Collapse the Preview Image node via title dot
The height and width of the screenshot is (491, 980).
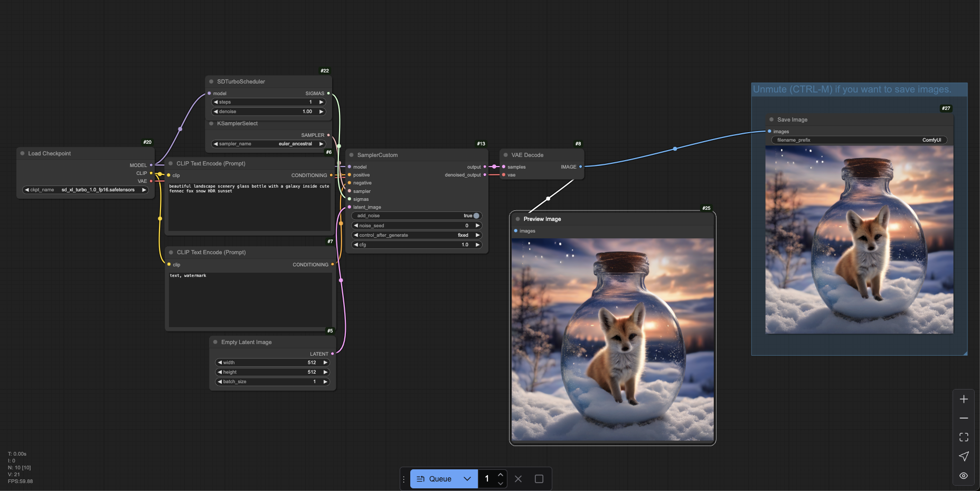pos(518,219)
